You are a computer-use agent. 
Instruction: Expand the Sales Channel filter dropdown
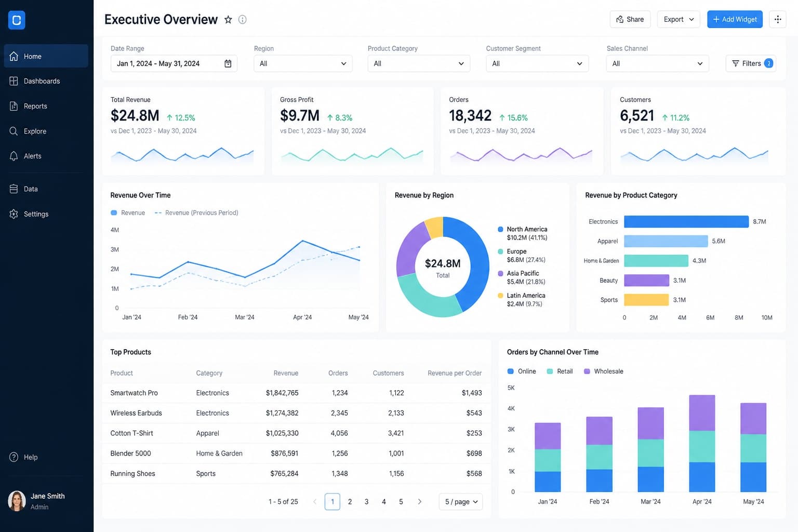[657, 63]
